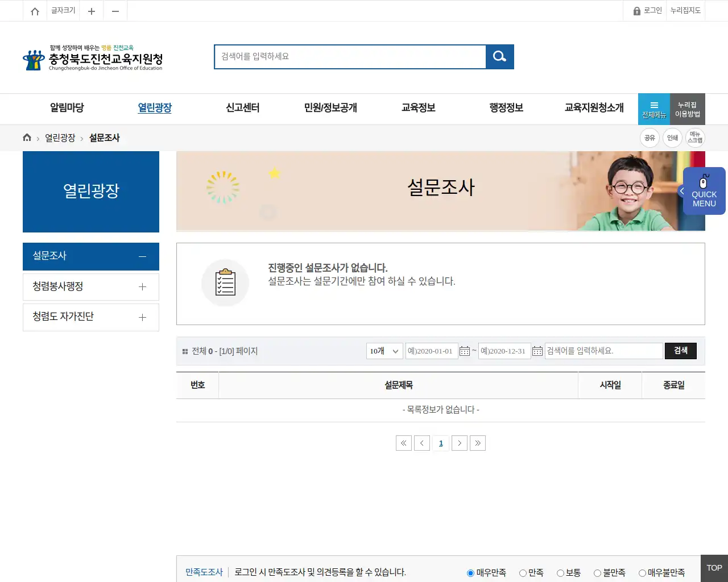This screenshot has height=582, width=728.
Task: Go to first page pagination arrow
Action: click(404, 443)
